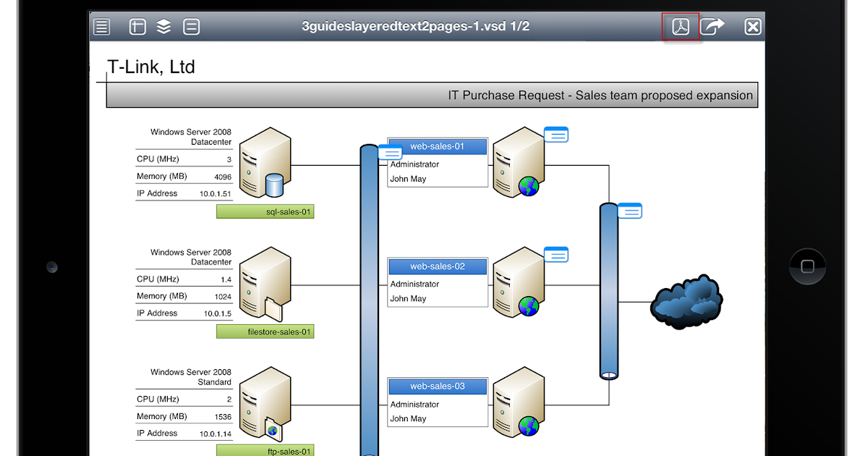Open comment note above web-sales-02 server
Image resolution: width=868 pixels, height=456 pixels.
click(556, 254)
